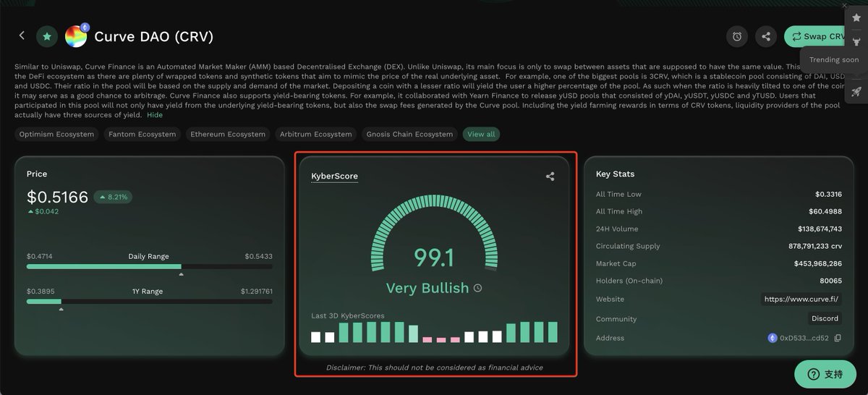
Task: Click the Daily Range progress bar
Action: point(150,266)
